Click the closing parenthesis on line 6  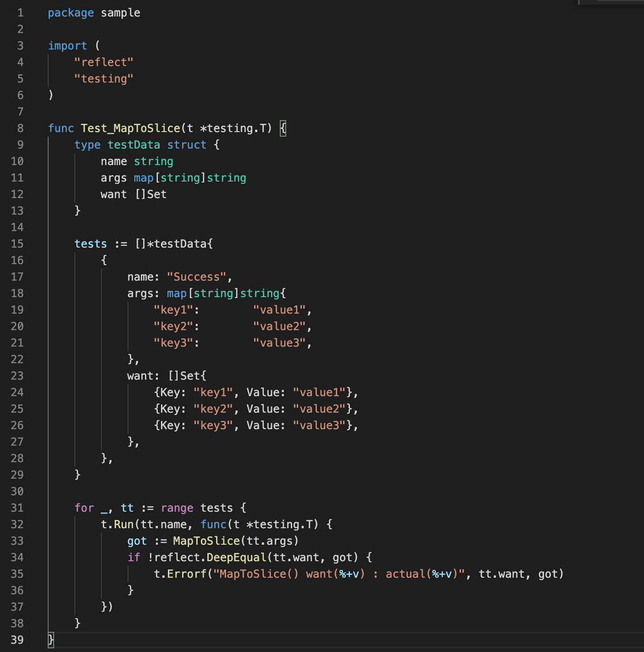pos(51,95)
